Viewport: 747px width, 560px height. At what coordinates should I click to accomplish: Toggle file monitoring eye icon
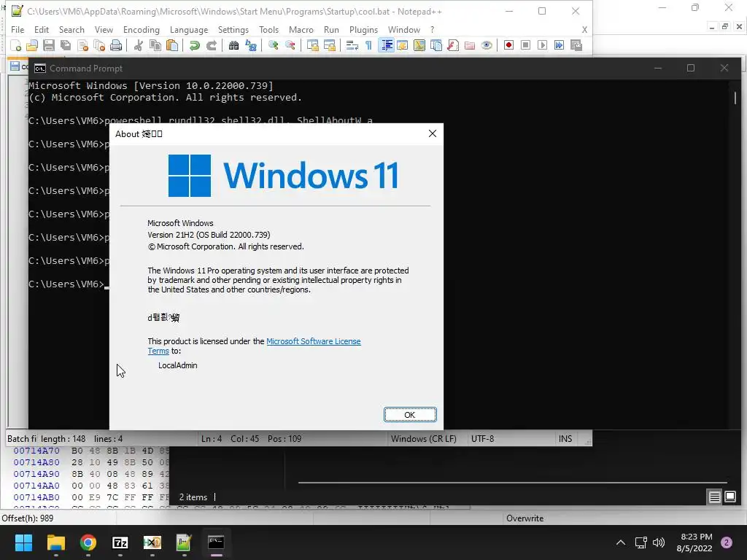point(487,45)
